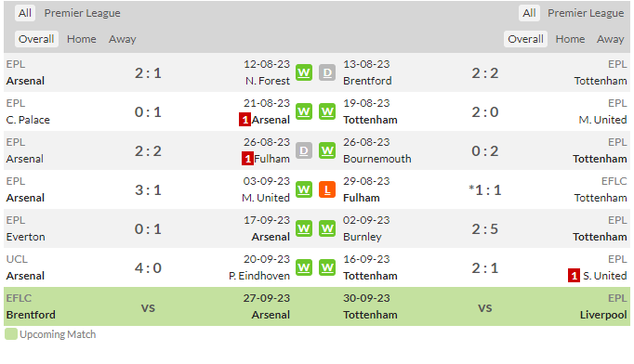Click the red card icon beside Fulham
This screenshot has height=364, width=634.
pos(247,159)
